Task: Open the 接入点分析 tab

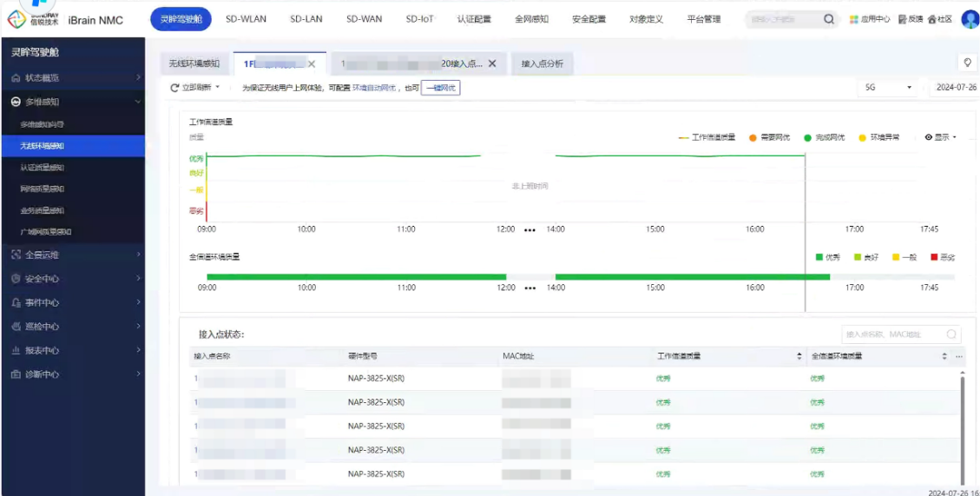Action: (542, 63)
